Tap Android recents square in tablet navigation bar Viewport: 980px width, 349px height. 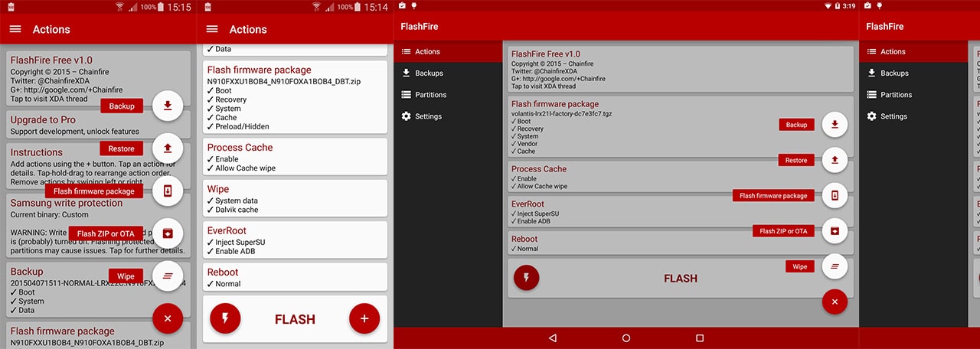pyautogui.click(x=700, y=338)
